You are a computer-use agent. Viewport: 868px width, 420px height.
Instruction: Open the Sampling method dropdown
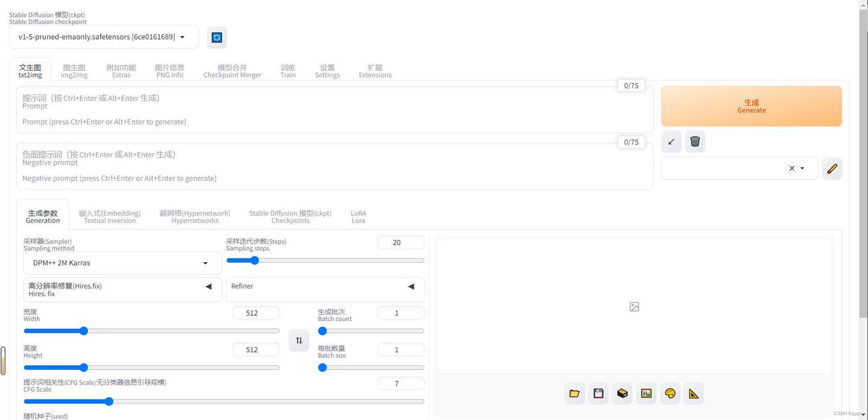coord(122,263)
